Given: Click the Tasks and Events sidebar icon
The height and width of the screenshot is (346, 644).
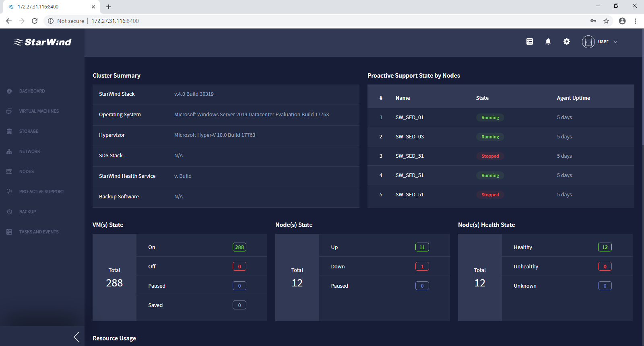Looking at the screenshot, I should pyautogui.click(x=9, y=232).
